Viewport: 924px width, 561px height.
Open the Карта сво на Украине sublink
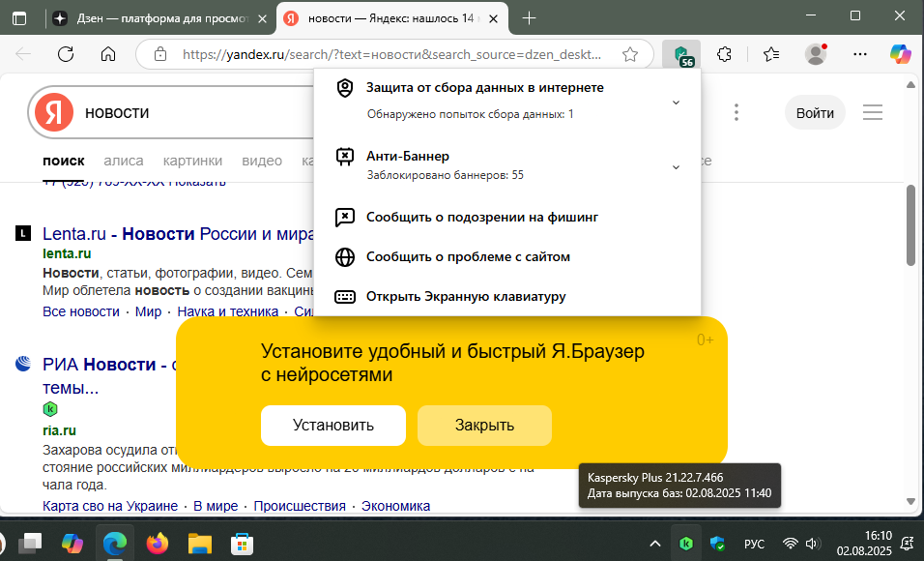point(110,506)
